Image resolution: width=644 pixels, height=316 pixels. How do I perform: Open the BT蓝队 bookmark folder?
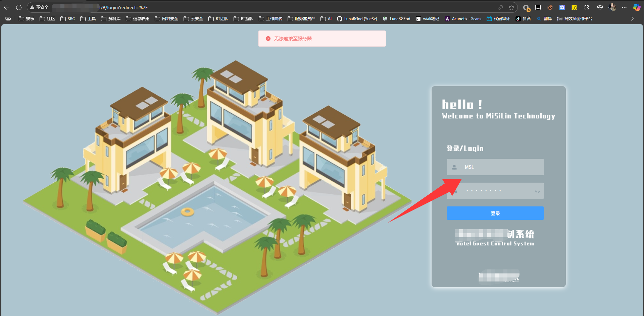click(x=243, y=19)
